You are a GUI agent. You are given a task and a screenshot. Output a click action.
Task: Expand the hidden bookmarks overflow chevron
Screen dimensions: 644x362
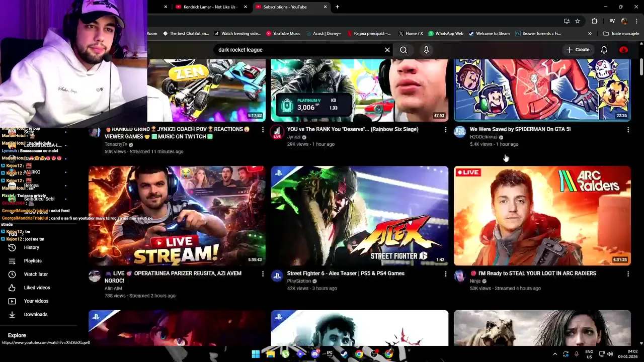pos(590,34)
